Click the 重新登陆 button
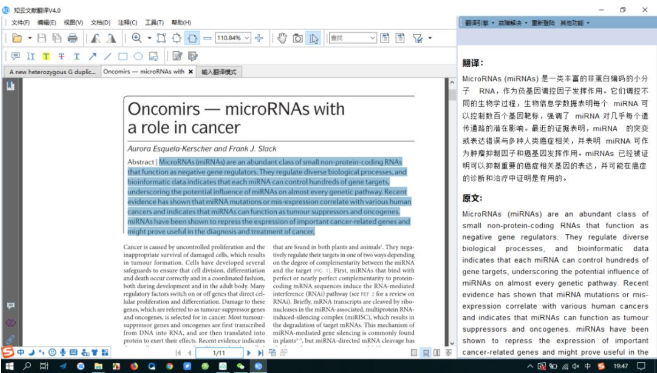657x373 pixels. click(x=543, y=23)
